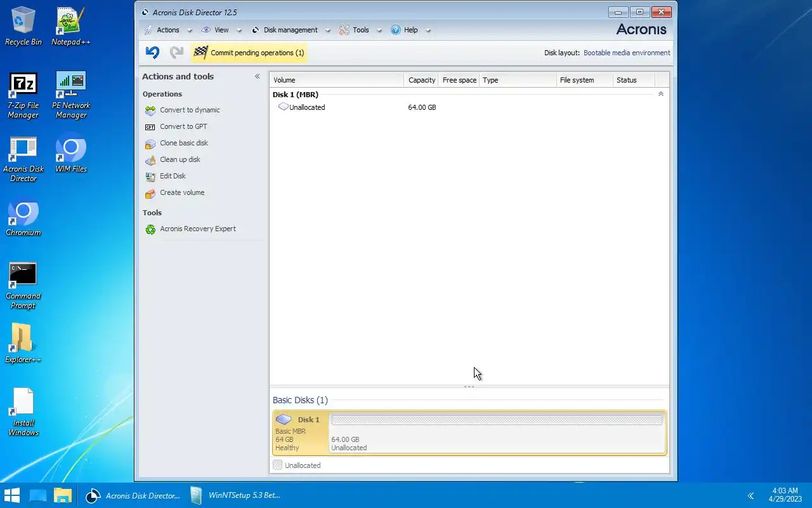Viewport: 812px width, 508px height.
Task: Click the Unallocated legend swatch
Action: (277, 465)
